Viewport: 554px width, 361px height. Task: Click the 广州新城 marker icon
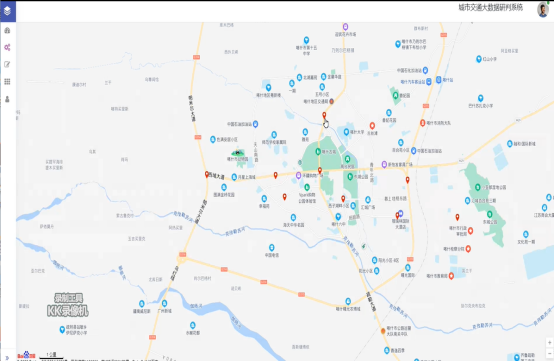click(x=164, y=303)
